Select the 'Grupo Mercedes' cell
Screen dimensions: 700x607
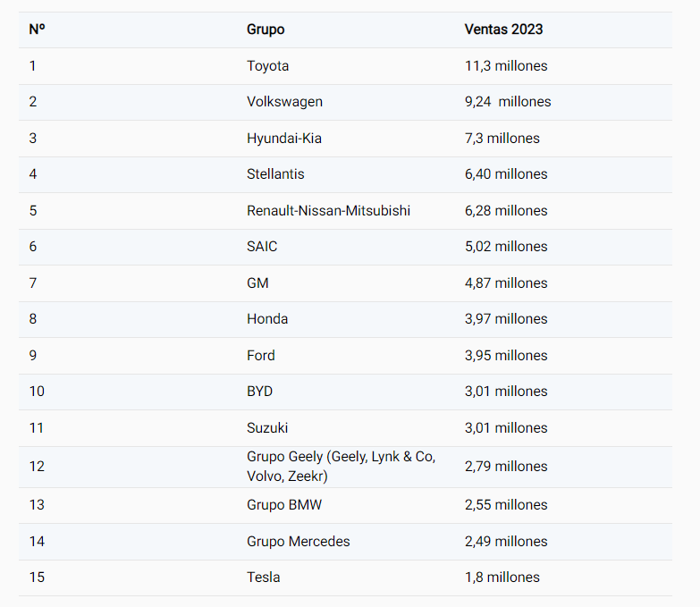(299, 542)
